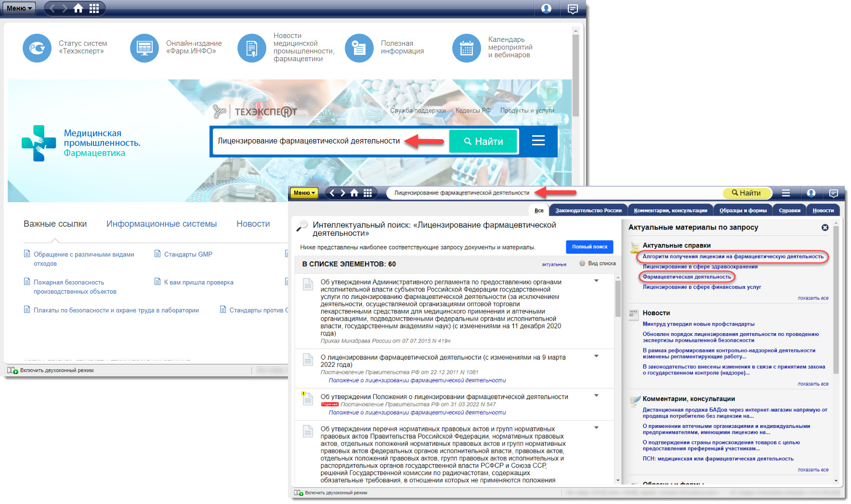This screenshot has height=504, width=851.
Task: Open Статус систем «Техэксперт» icon
Action: 37,48
